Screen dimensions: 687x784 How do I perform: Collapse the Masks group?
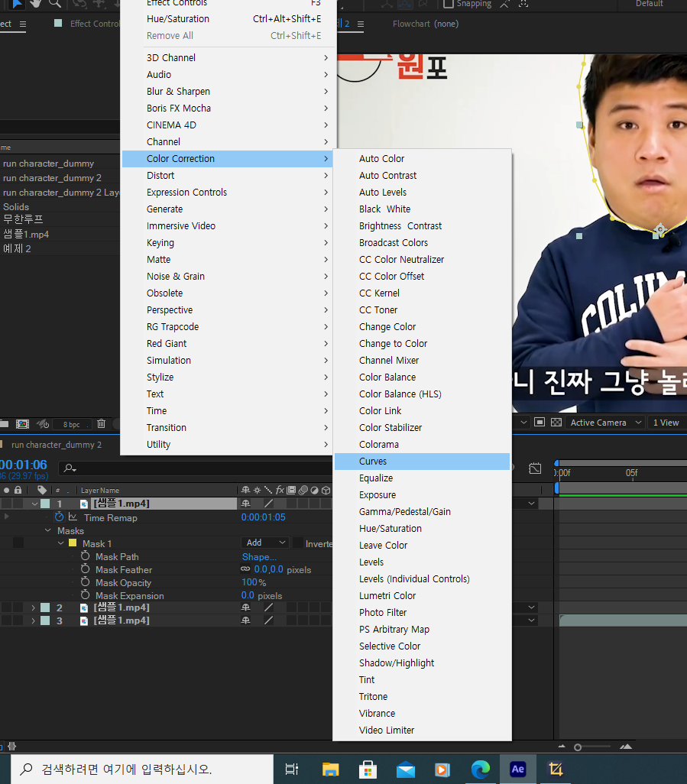[x=48, y=530]
